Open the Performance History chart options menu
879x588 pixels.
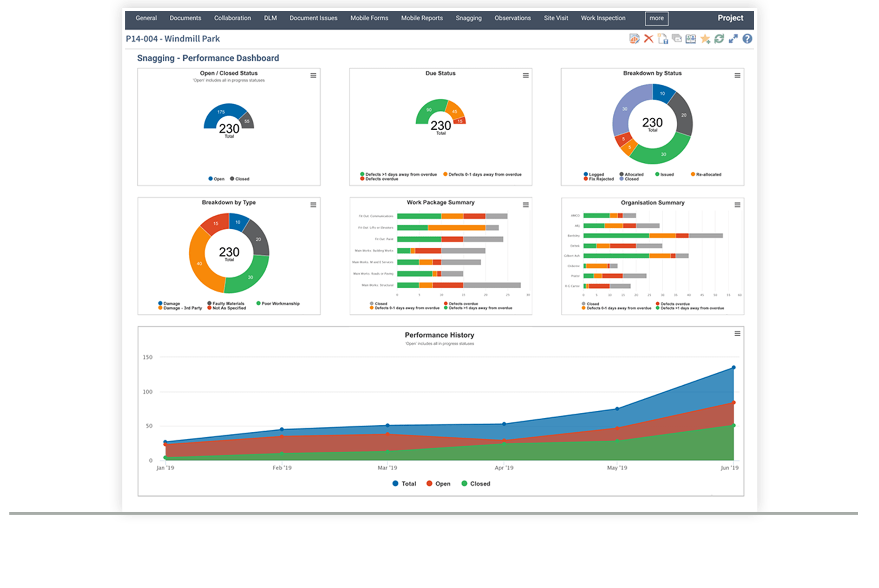point(737,334)
